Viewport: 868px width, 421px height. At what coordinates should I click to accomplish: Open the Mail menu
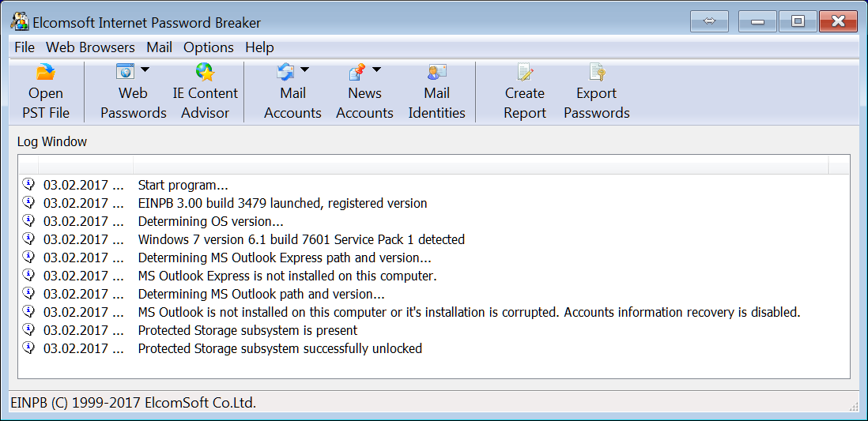159,47
